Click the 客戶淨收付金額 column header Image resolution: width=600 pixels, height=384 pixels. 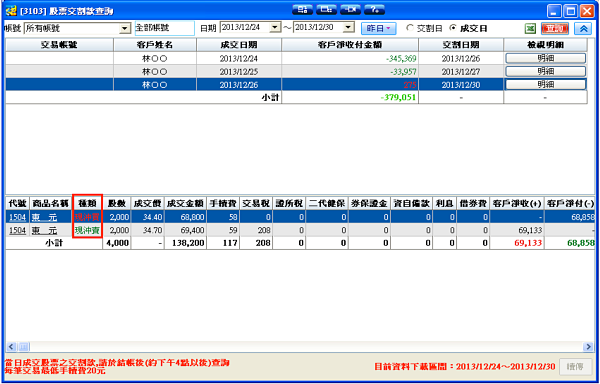[x=350, y=45]
